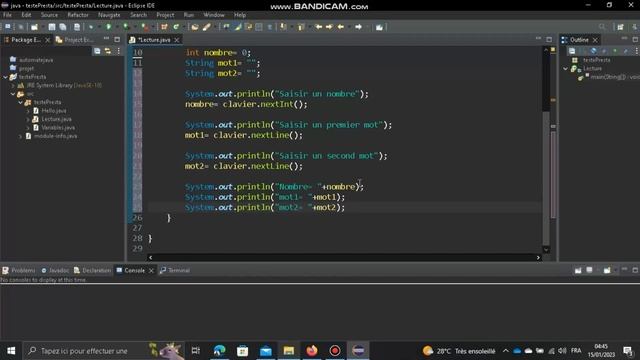Click the New Java Class green icon
This screenshot has height=360, width=640.
point(176,27)
